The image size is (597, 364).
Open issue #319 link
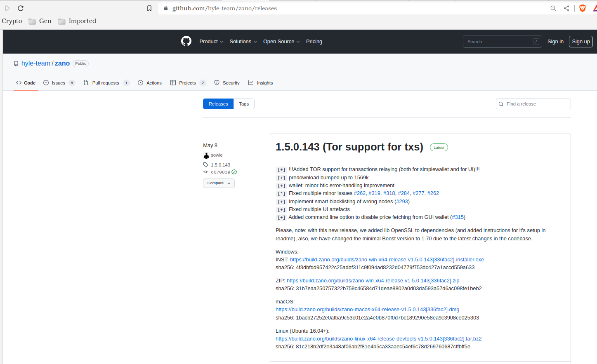tap(375, 193)
